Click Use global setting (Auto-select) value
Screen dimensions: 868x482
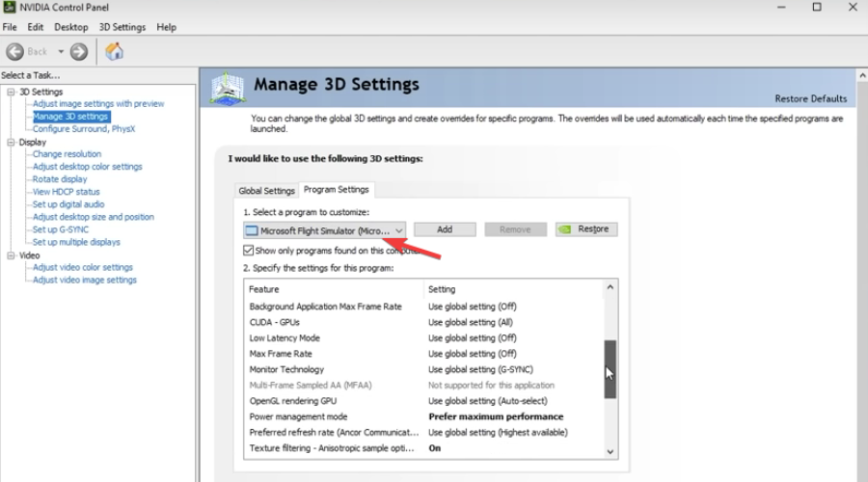pos(488,401)
